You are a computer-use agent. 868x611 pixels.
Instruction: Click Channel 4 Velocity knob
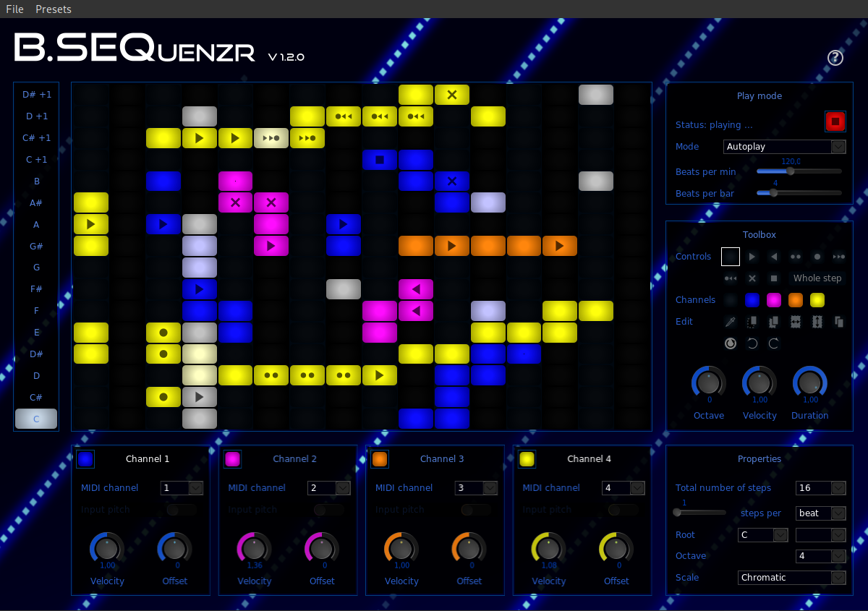549,548
